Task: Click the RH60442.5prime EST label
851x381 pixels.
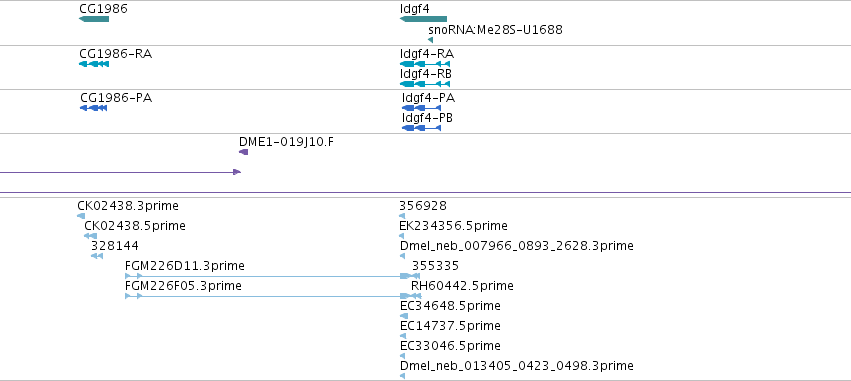Action: [x=462, y=285]
